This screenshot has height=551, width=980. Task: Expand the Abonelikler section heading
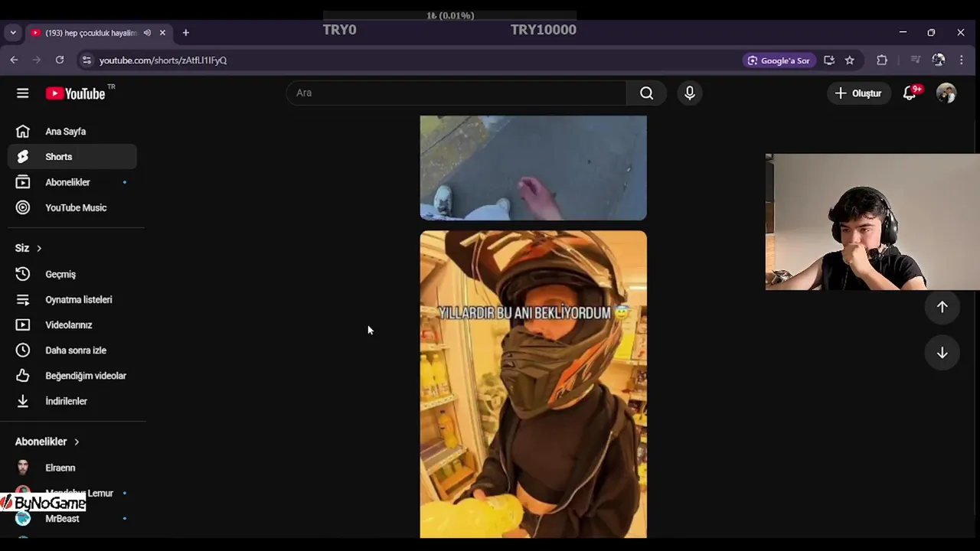coord(47,442)
